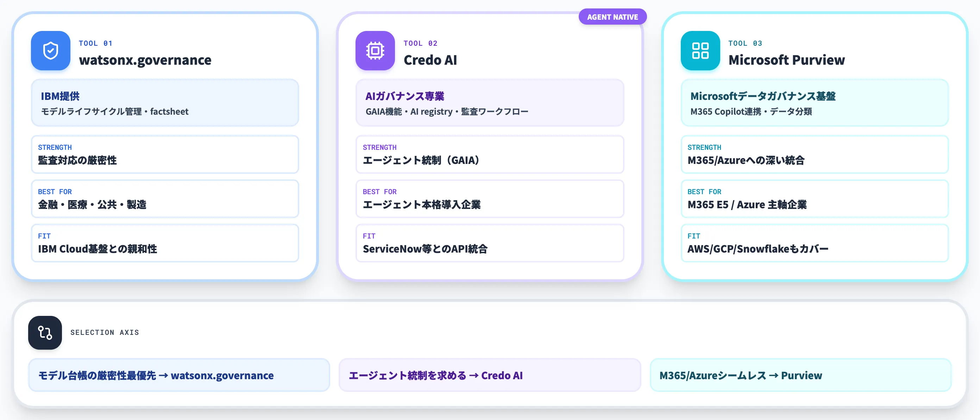Screen dimensions: 980x420
Task: Click エージェント統制を求める → Credo AI chip
Action: point(490,375)
